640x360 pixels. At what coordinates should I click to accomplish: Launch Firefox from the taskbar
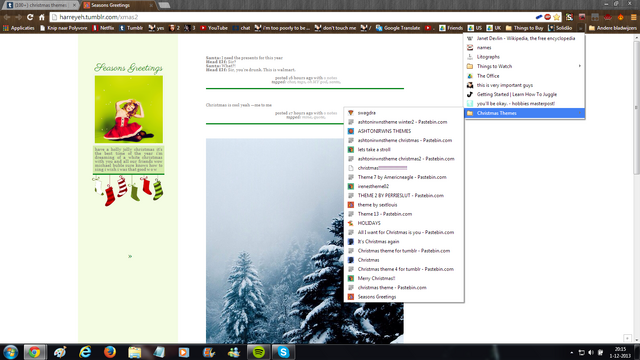pyautogui.click(x=109, y=352)
